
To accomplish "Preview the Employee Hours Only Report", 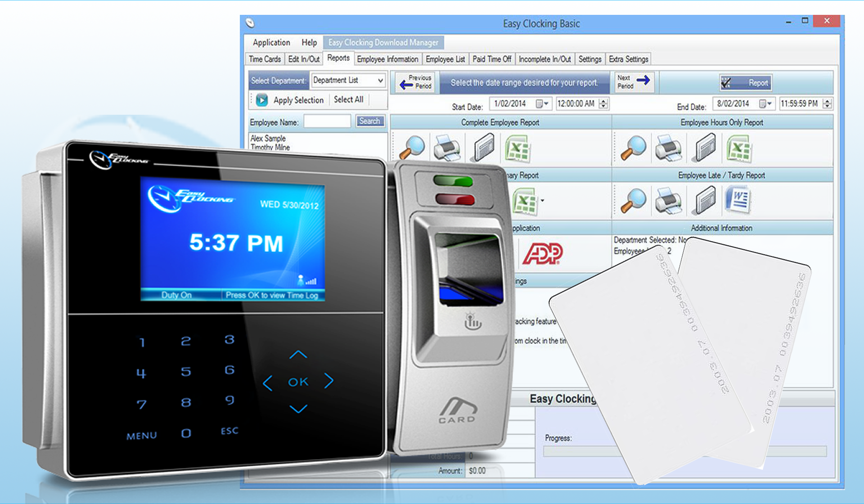I will pyautogui.click(x=633, y=148).
